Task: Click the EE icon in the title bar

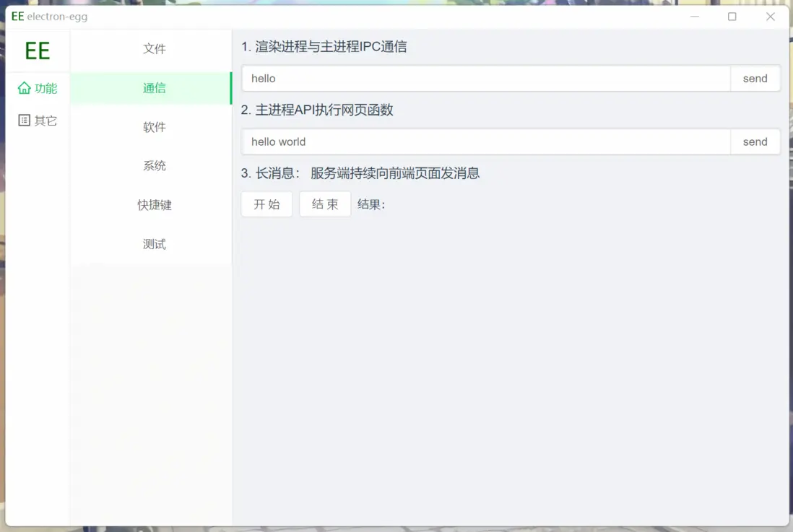Action: [18, 17]
